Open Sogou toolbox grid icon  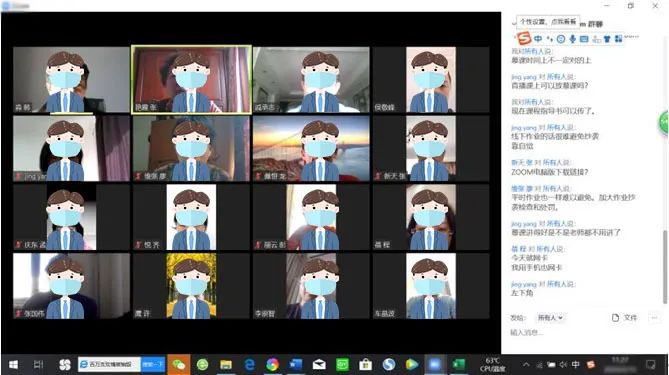click(619, 39)
